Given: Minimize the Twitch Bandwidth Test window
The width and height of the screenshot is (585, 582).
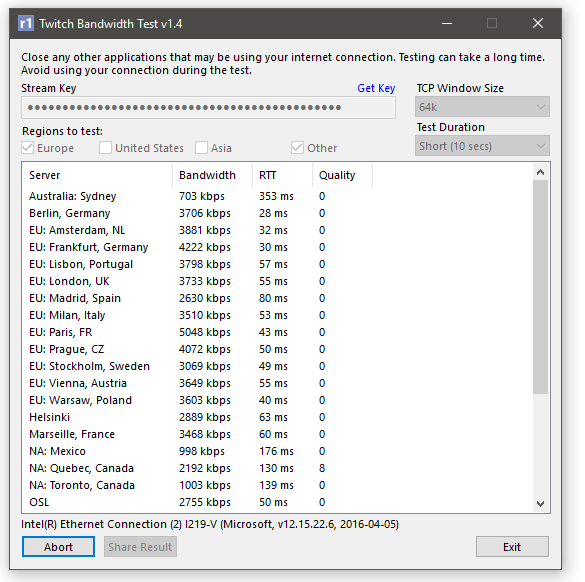Looking at the screenshot, I should point(447,24).
